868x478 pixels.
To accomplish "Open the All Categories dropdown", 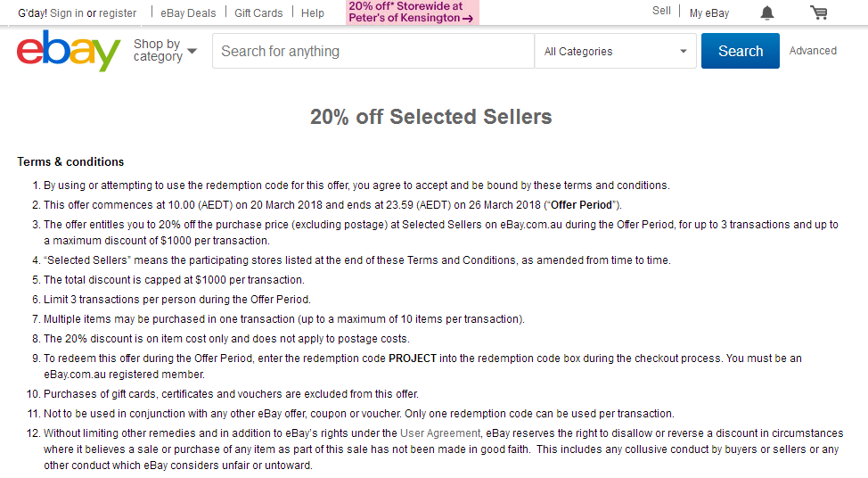I will [615, 51].
